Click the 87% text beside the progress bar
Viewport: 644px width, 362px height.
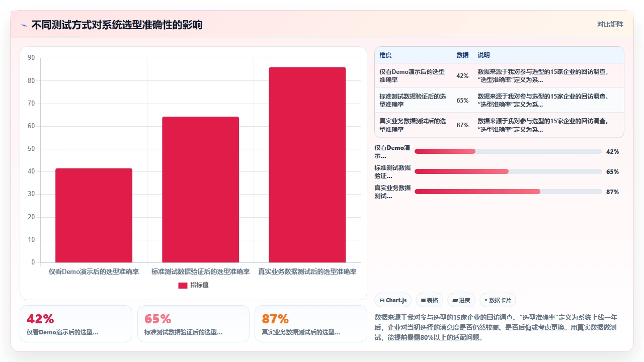tap(612, 192)
